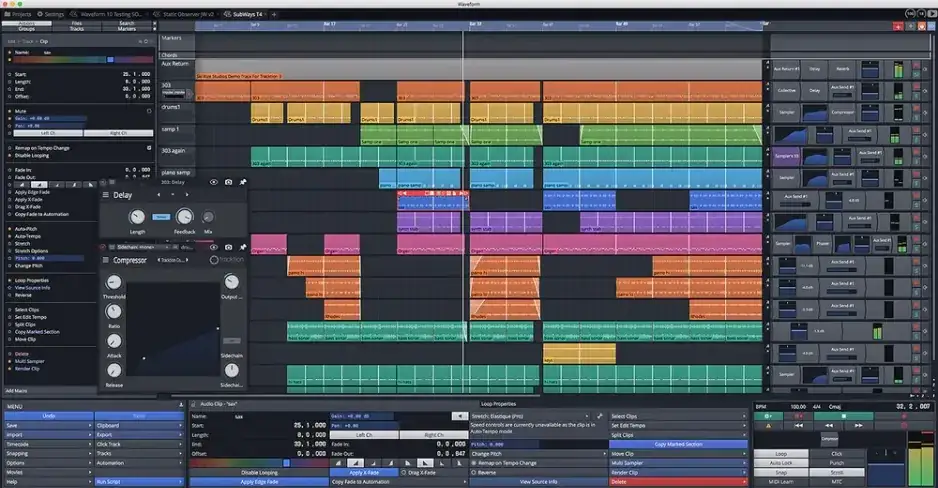
Task: Enable the Loop toggle in the transport panel
Action: pos(782,453)
